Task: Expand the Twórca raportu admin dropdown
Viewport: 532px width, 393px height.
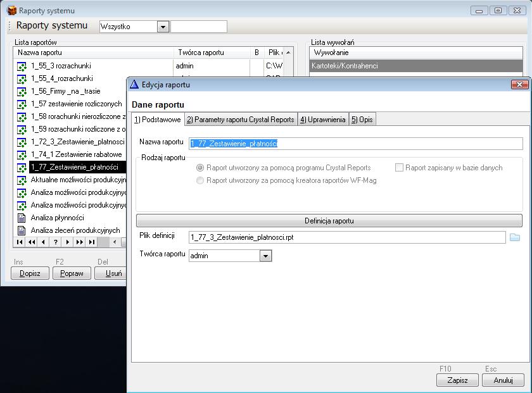Action: pos(265,256)
